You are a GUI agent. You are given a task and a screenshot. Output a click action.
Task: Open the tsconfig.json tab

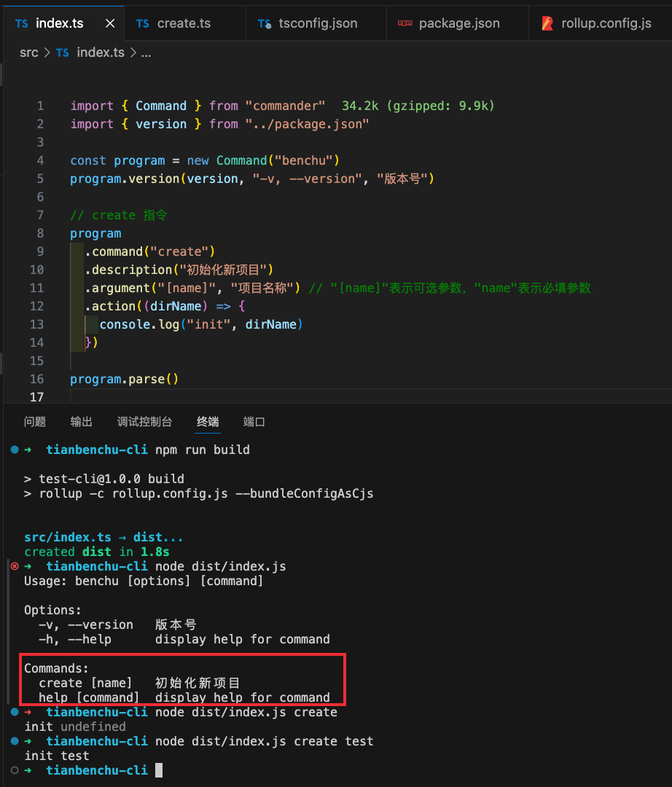pyautogui.click(x=318, y=23)
